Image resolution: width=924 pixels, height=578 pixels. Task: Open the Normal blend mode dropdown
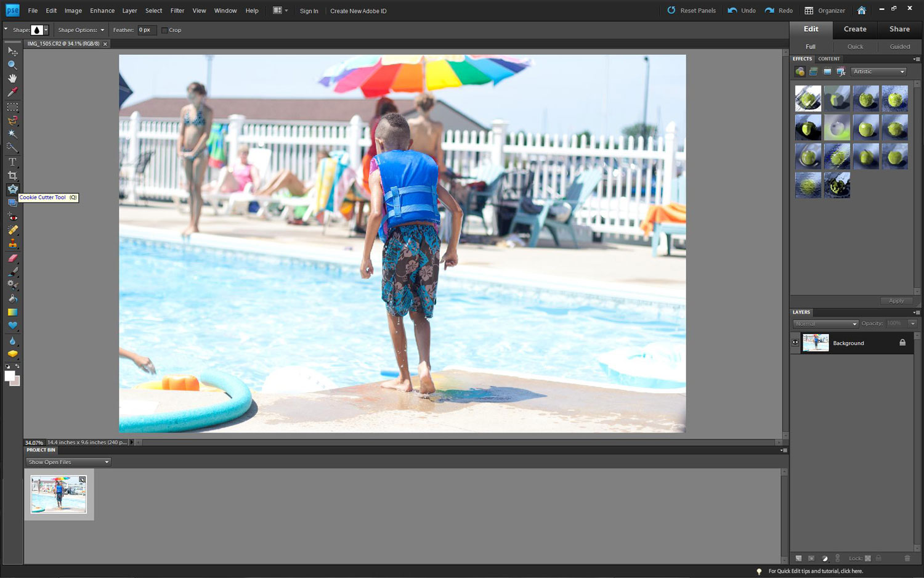pyautogui.click(x=825, y=324)
